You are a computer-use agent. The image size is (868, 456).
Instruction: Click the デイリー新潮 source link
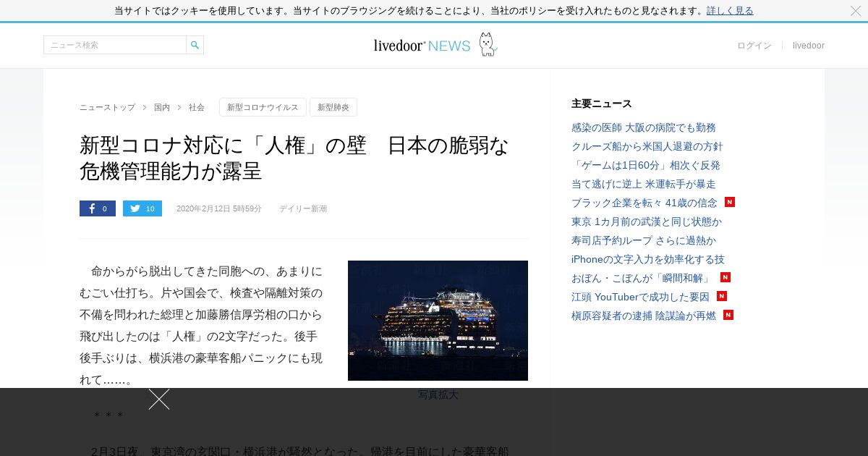(x=303, y=208)
